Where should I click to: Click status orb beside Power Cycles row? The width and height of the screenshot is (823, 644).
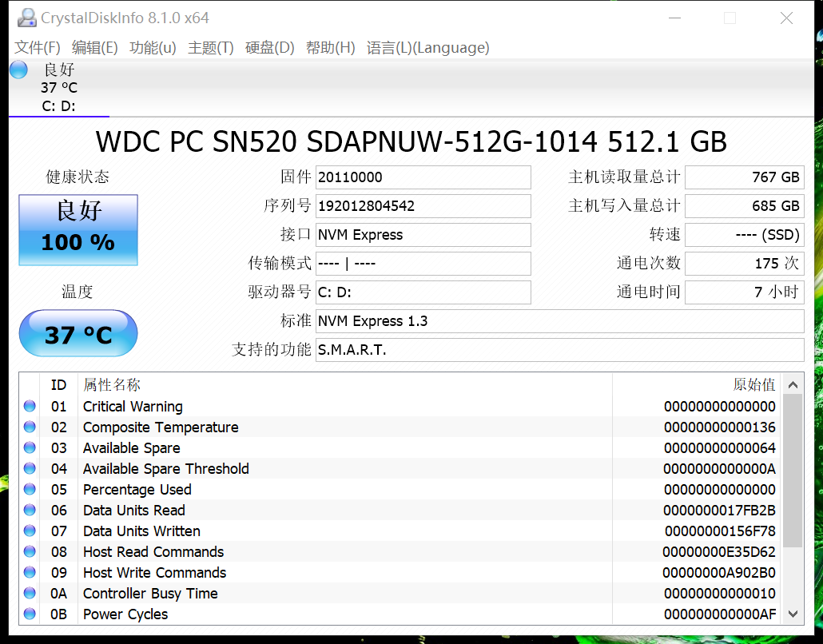click(30, 614)
